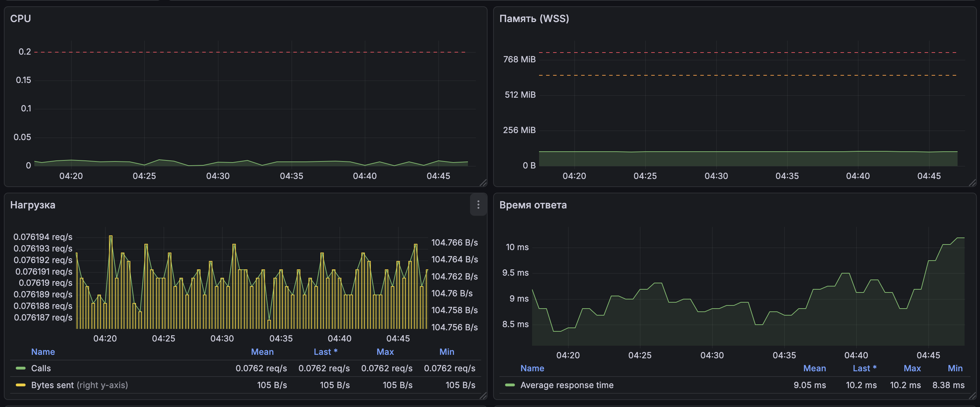980x407 pixels.
Task: Click the Память (WSS) panel resize handle
Action: click(972, 183)
